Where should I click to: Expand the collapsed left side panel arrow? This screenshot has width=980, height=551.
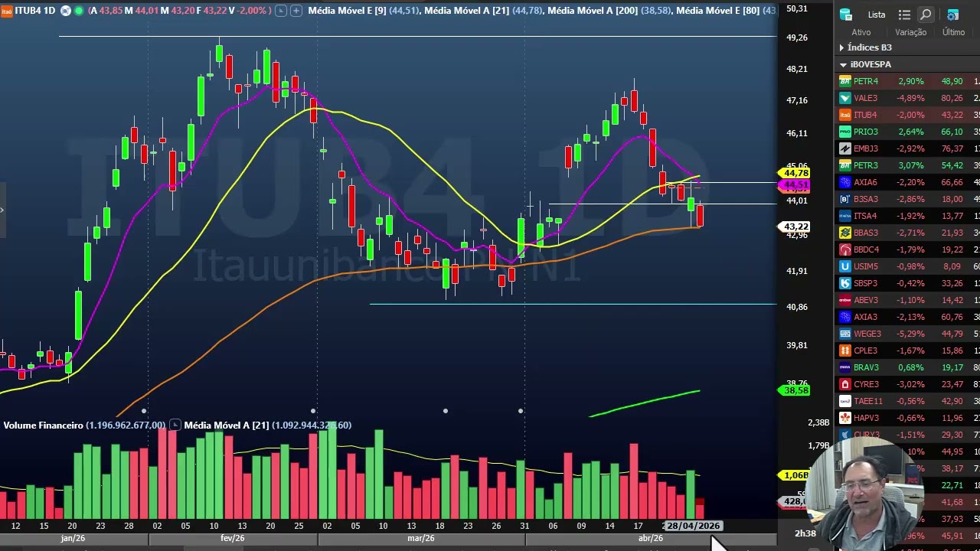tap(2, 210)
